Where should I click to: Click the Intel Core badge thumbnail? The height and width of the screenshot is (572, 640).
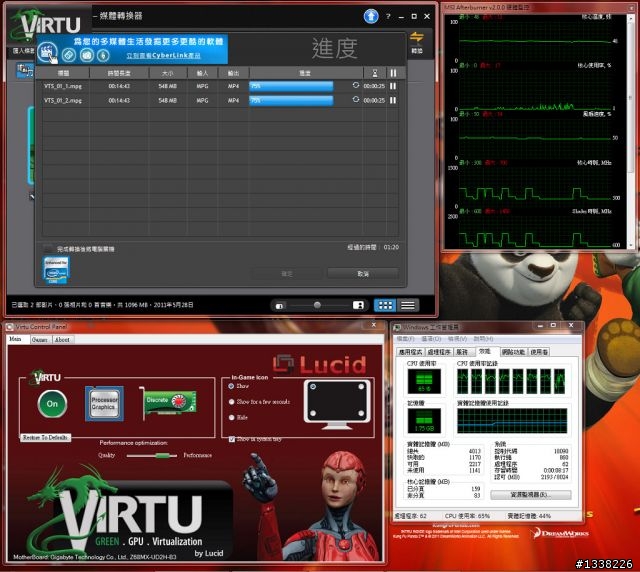[x=56, y=270]
